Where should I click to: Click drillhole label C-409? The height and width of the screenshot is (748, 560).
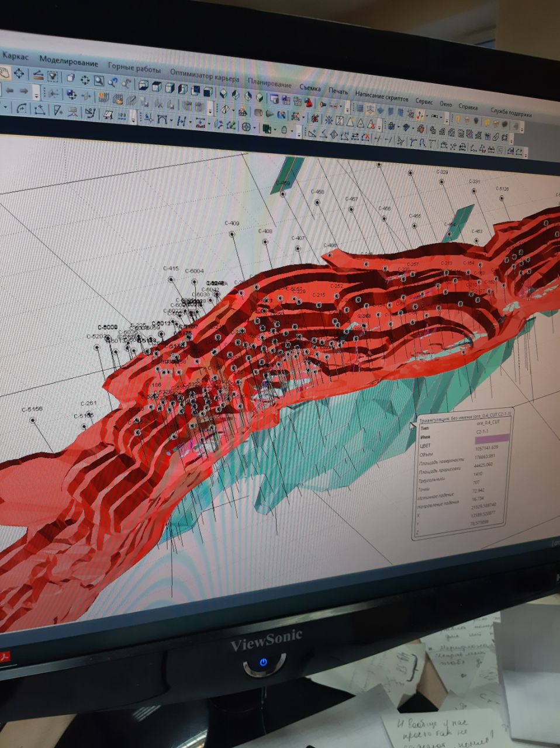[232, 223]
